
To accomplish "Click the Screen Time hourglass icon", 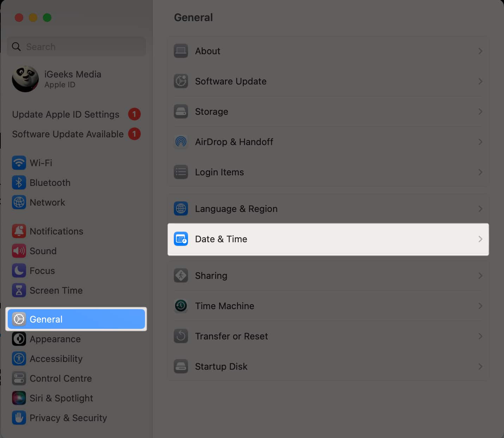I will click(19, 290).
